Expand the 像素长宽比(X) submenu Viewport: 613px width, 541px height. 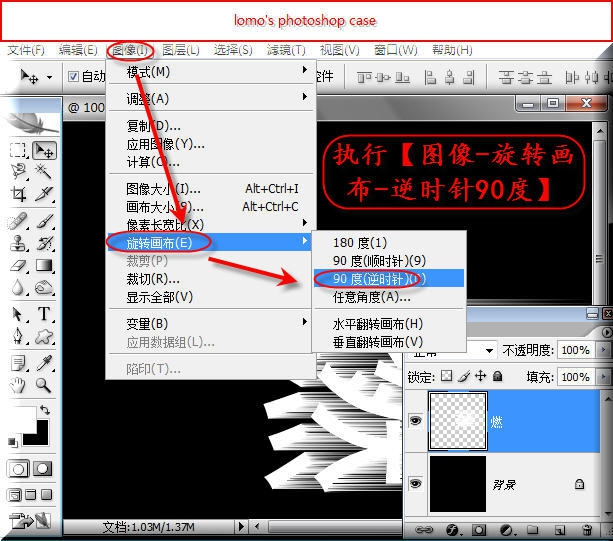pyautogui.click(x=211, y=224)
